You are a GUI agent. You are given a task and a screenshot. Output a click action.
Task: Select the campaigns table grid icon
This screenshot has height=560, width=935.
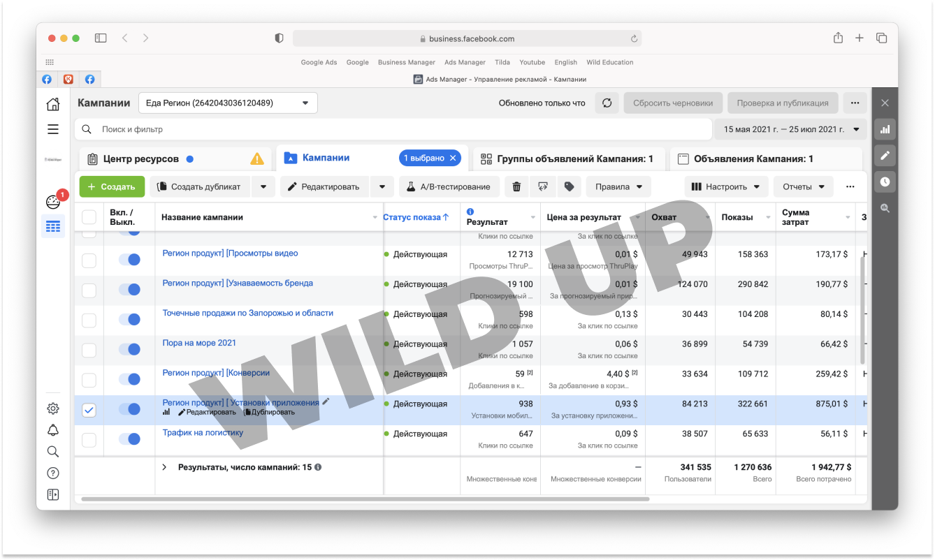coord(53,226)
